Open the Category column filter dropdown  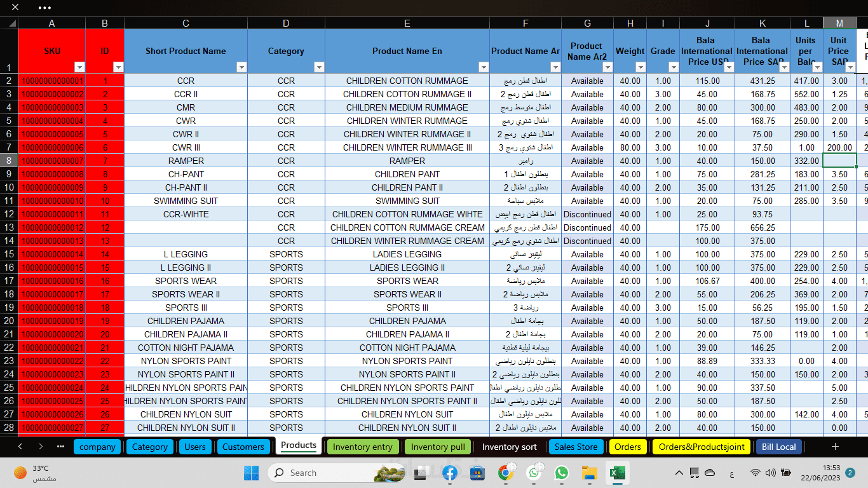pyautogui.click(x=319, y=67)
